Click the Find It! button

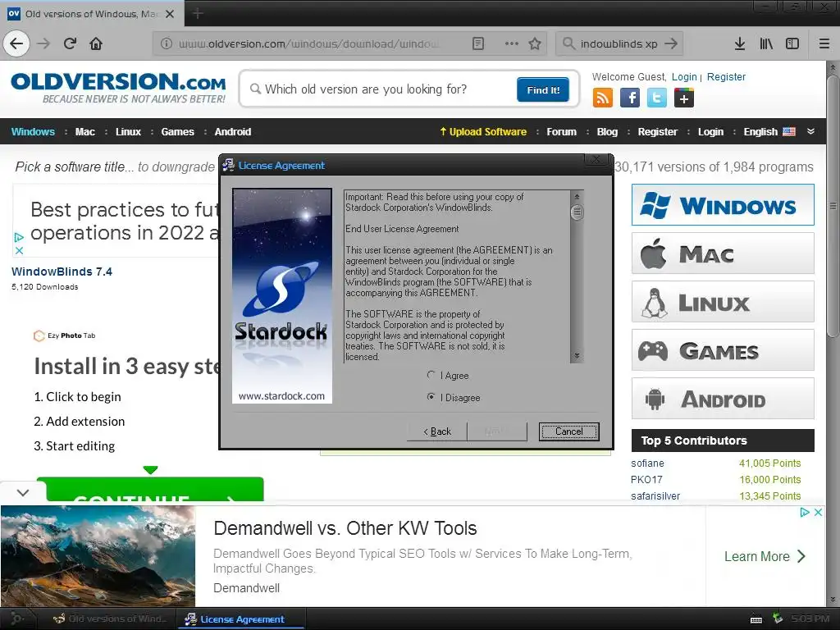[543, 89]
